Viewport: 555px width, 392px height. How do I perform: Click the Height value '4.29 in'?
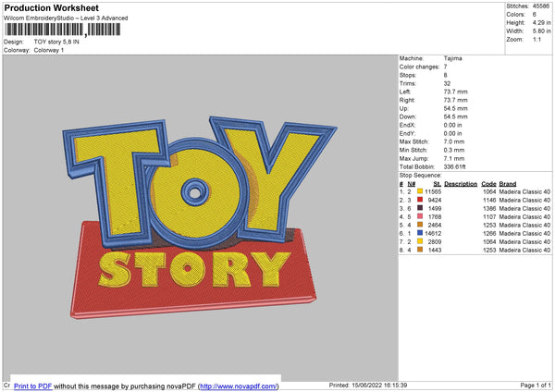(541, 22)
